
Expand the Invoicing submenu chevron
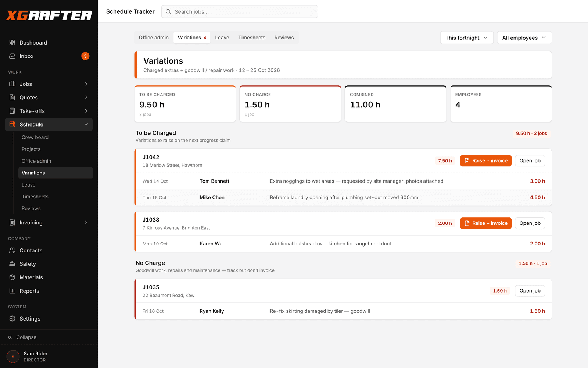pos(86,223)
